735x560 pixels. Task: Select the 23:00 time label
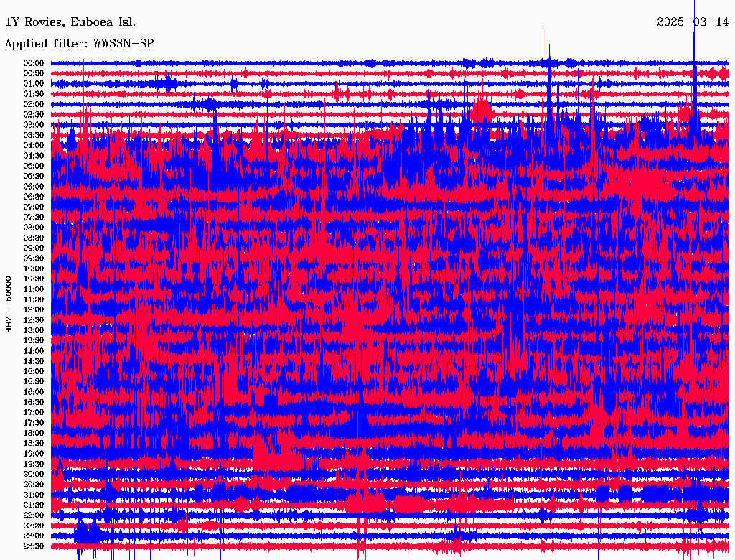pyautogui.click(x=33, y=536)
